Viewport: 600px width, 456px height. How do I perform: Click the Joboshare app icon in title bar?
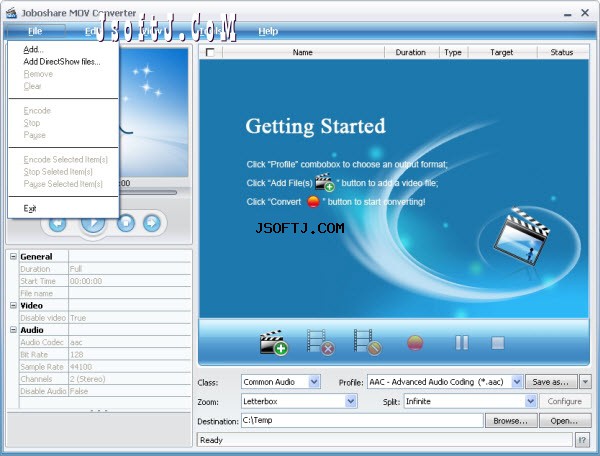pos(11,13)
